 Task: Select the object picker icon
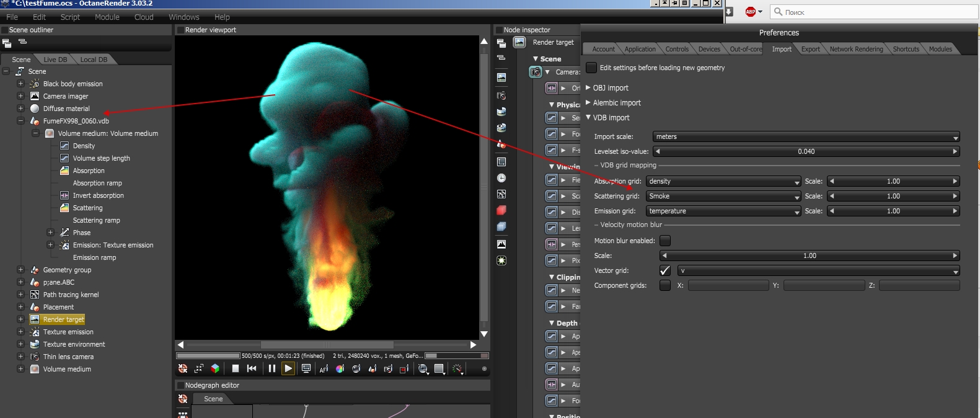click(x=372, y=368)
